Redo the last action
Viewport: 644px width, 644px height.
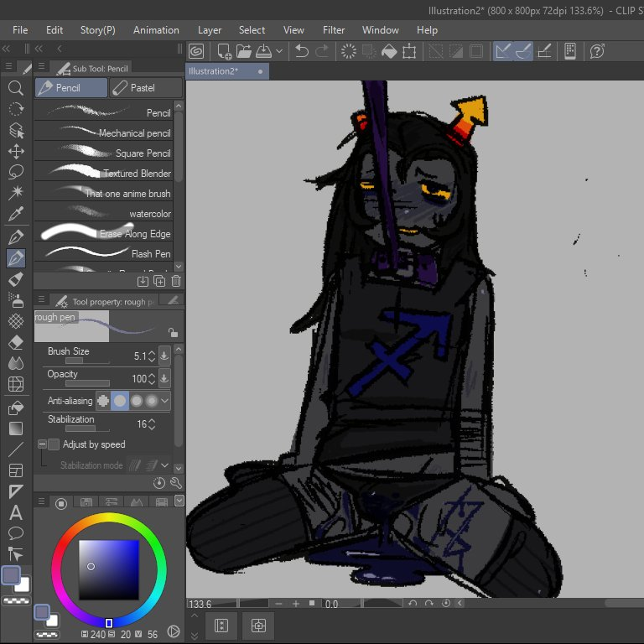(322, 52)
